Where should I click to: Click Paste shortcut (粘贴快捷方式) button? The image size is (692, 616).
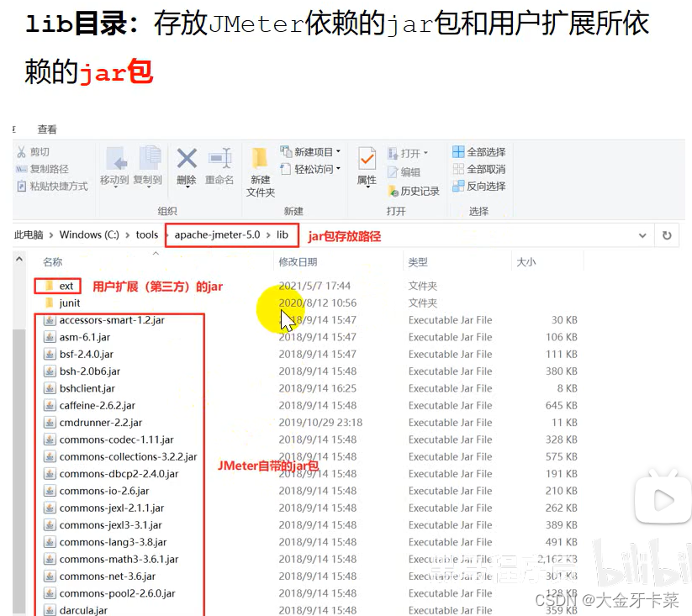click(x=52, y=186)
